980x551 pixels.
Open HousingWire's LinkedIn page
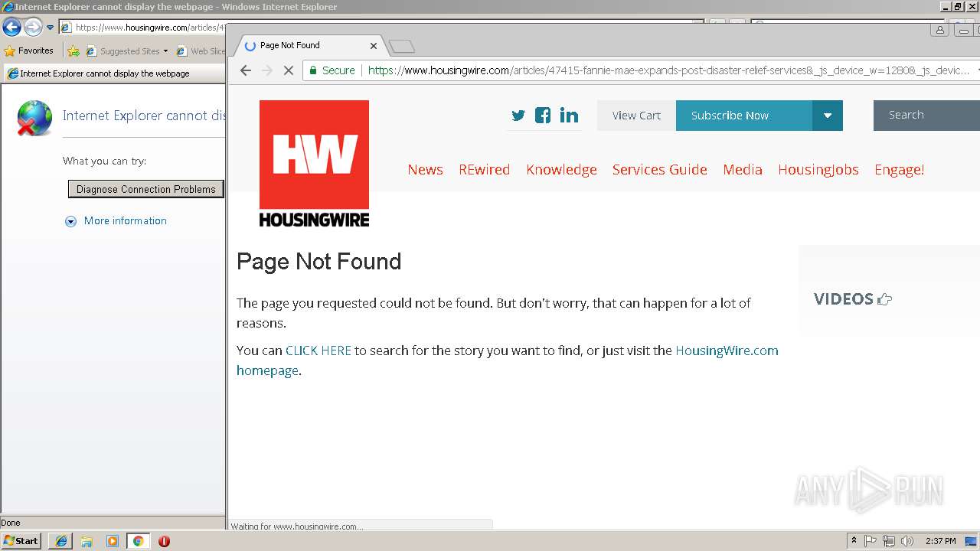click(569, 116)
